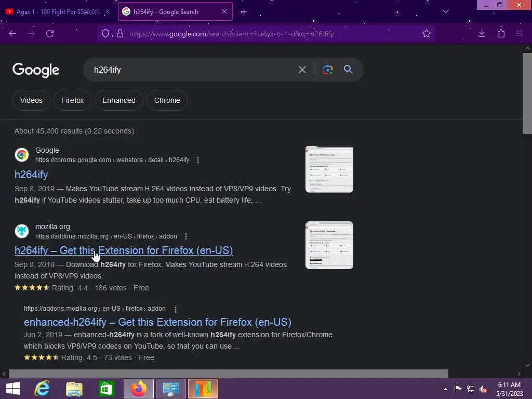The image size is (532, 399).
Task: Open the Chrome web store h264ify result
Action: 31,175
